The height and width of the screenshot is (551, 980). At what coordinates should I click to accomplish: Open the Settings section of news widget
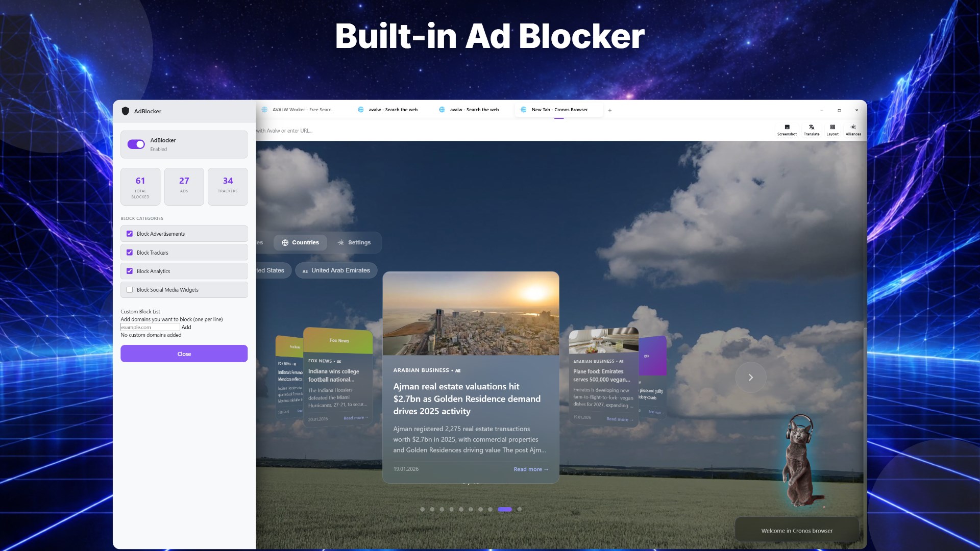[354, 243]
